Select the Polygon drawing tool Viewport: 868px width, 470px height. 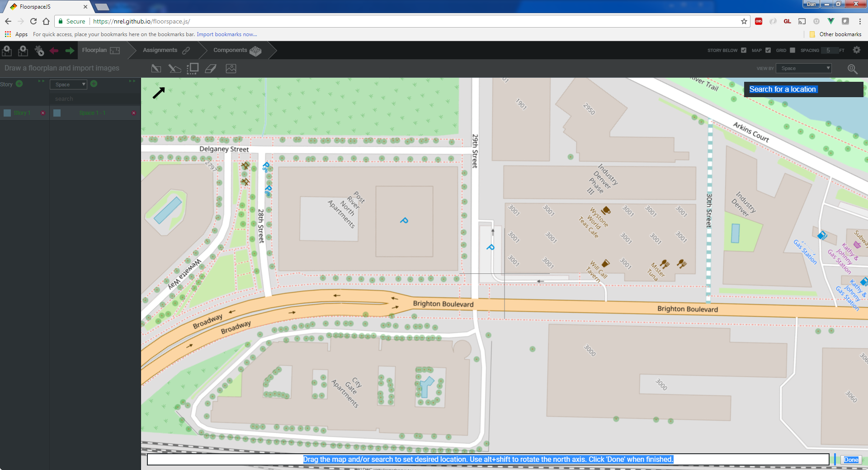tap(175, 69)
